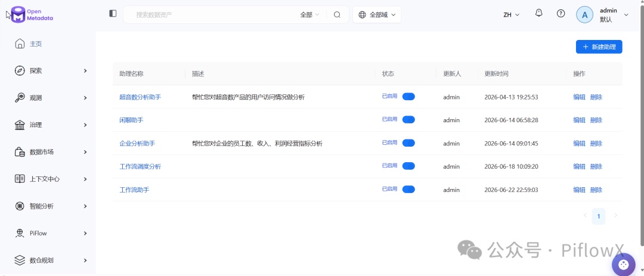The image size is (644, 276).
Task: Select 智能分析 in the sidebar
Action: (42, 207)
